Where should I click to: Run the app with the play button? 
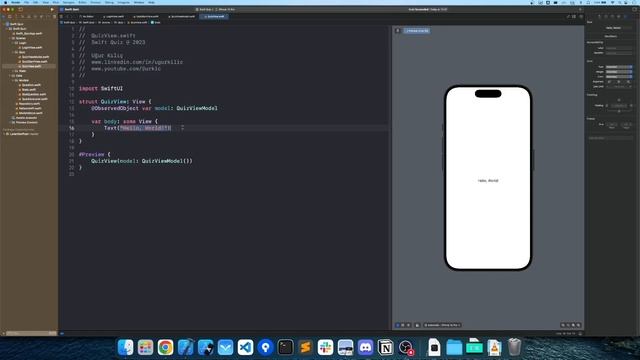(52, 9)
